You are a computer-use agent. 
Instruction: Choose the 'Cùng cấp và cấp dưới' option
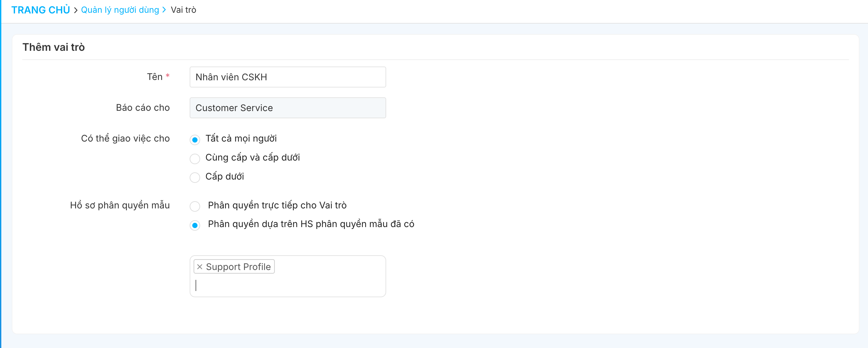click(195, 159)
